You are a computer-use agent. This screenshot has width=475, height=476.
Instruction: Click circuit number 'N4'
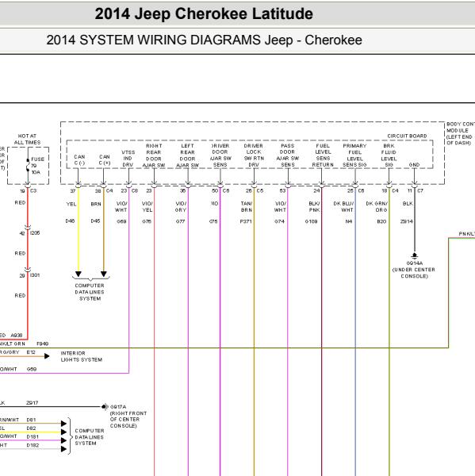pyautogui.click(x=349, y=221)
